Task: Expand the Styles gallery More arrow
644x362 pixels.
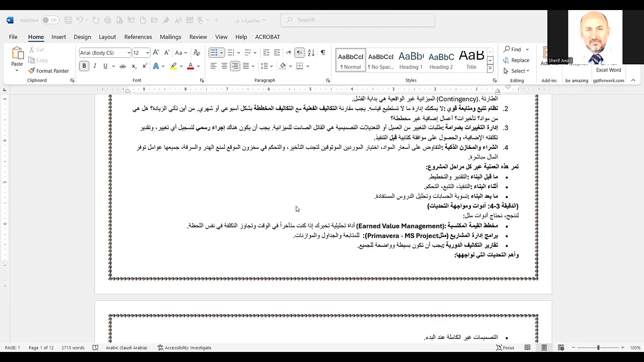Action: pos(490,68)
